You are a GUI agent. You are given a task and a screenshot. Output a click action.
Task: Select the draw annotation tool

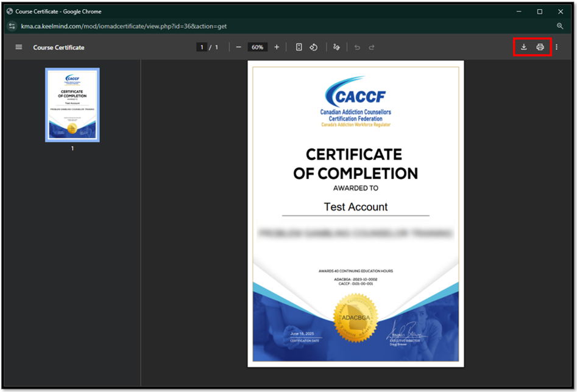(336, 47)
